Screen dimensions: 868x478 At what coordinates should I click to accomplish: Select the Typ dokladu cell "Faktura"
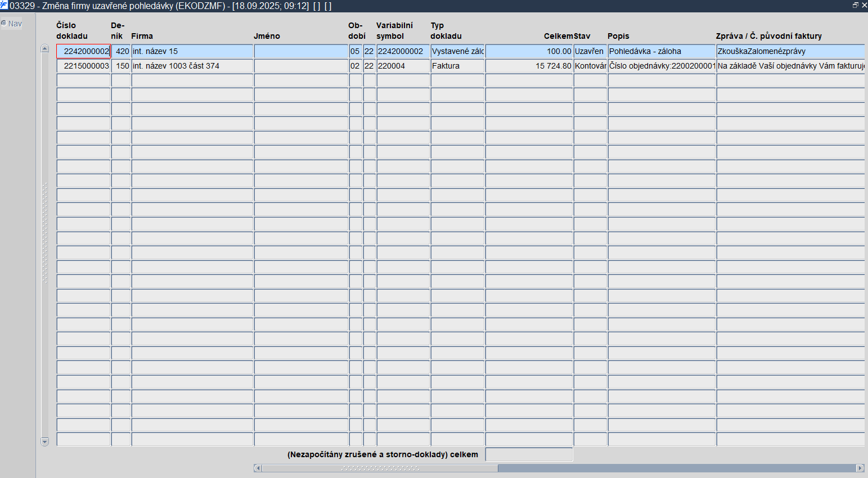(x=457, y=66)
